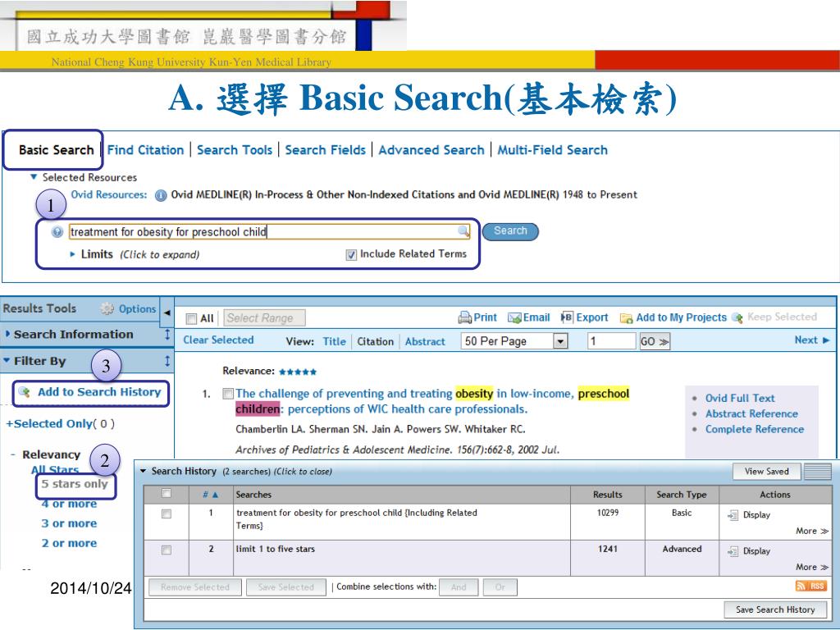840x630 pixels.
Task: Uncheck Include Related Terms checkbox
Action: pyautogui.click(x=351, y=255)
